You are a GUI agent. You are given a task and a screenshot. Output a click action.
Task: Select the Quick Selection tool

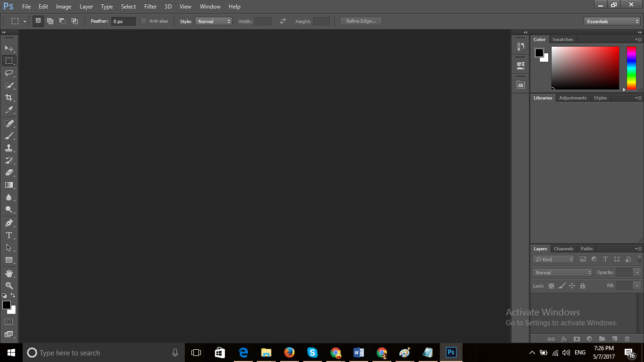[x=9, y=85]
